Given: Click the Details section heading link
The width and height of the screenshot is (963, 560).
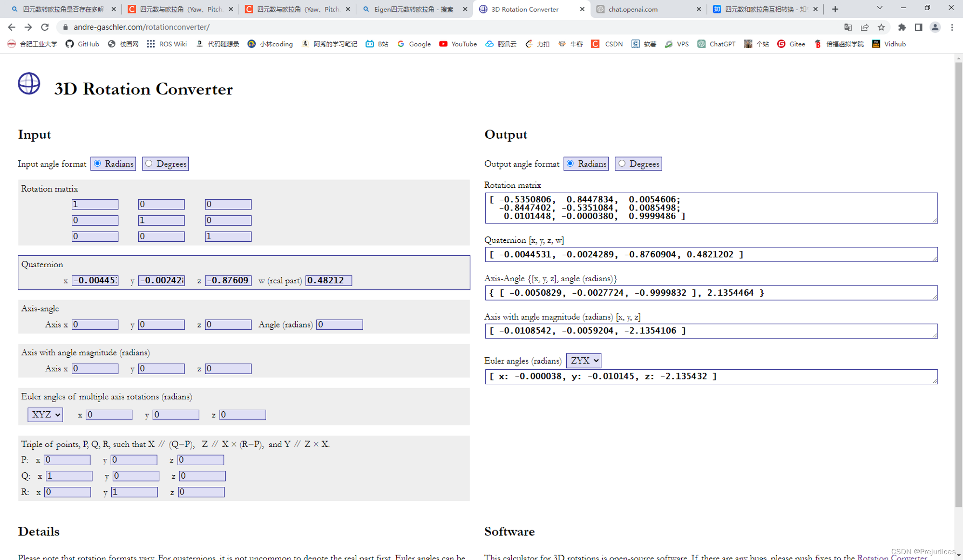Looking at the screenshot, I should (38, 531).
